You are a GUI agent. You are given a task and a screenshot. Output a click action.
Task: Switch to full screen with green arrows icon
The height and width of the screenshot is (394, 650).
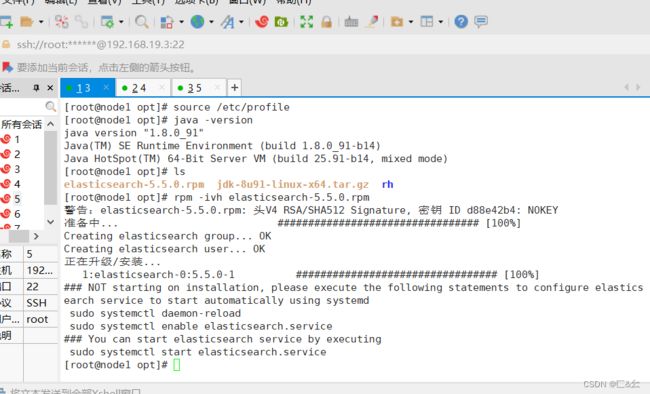tap(306, 22)
